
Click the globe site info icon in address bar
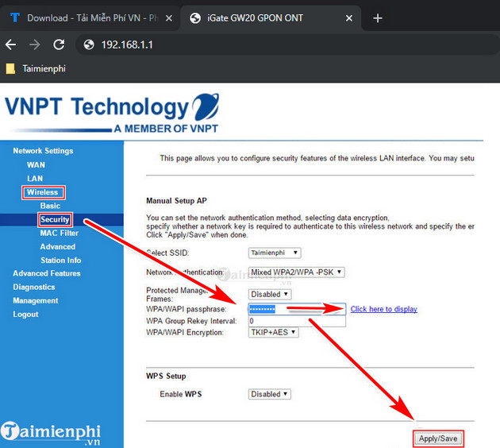pyautogui.click(x=89, y=44)
